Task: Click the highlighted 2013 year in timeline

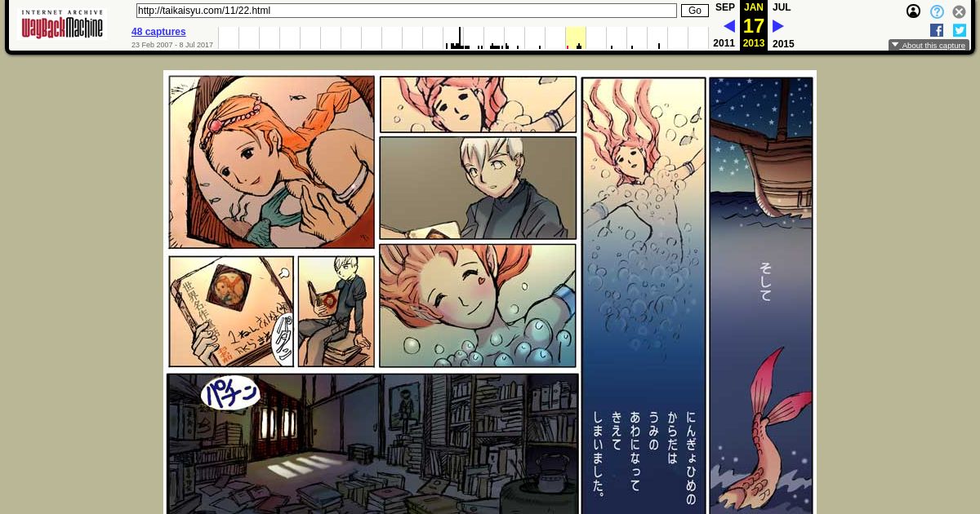Action: [575, 38]
